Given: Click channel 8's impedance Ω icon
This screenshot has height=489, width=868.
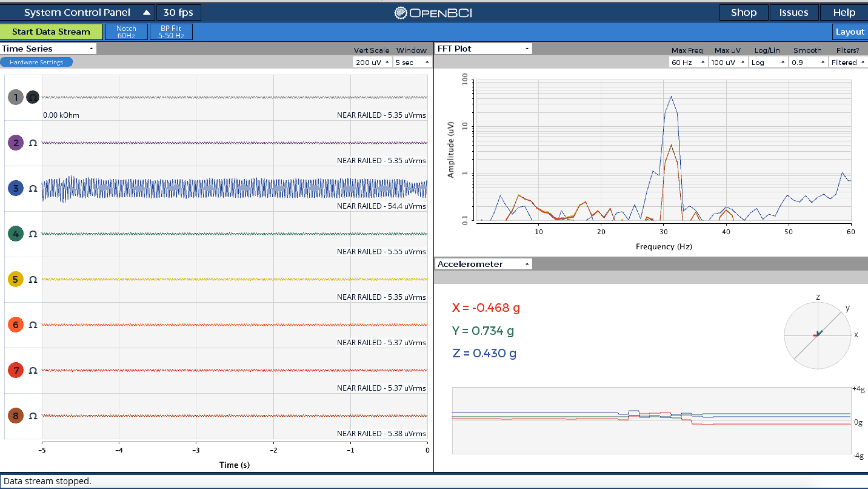Looking at the screenshot, I should click(x=33, y=416).
